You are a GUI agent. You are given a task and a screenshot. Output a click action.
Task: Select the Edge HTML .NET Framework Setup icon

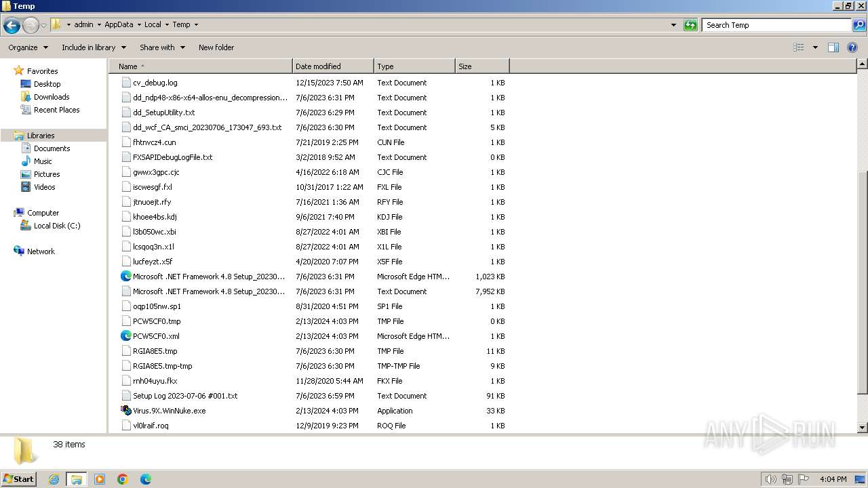click(126, 277)
